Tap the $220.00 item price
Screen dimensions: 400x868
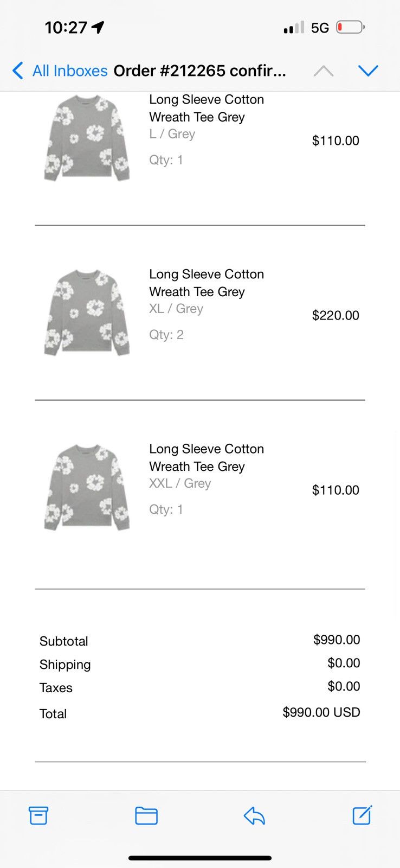tap(336, 315)
